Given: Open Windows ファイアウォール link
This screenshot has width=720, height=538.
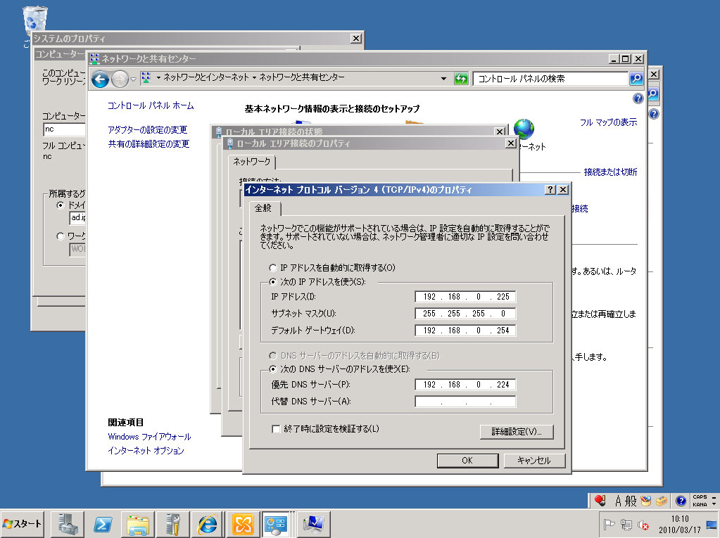Looking at the screenshot, I should coord(149,437).
